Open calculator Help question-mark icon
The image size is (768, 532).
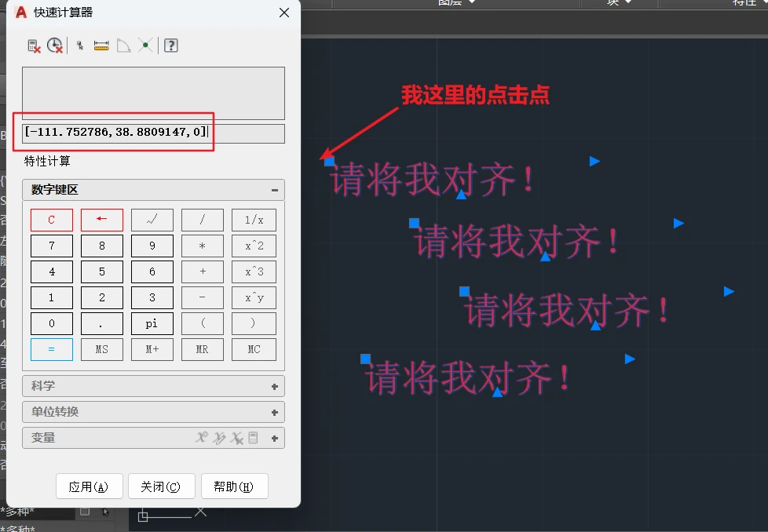click(x=171, y=46)
